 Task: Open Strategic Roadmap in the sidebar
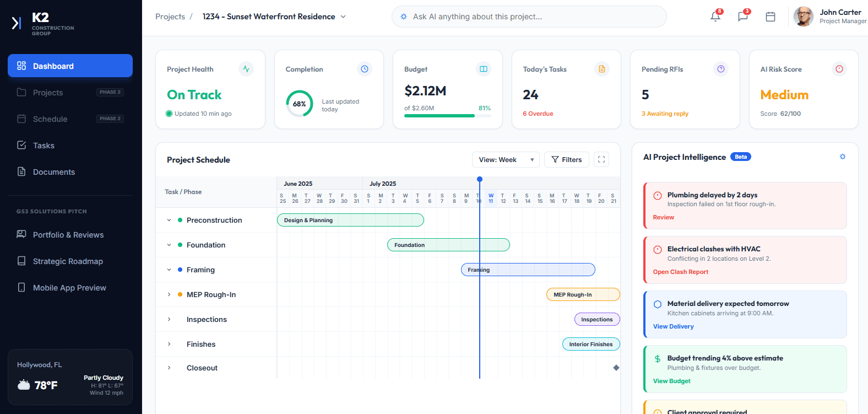click(70, 261)
